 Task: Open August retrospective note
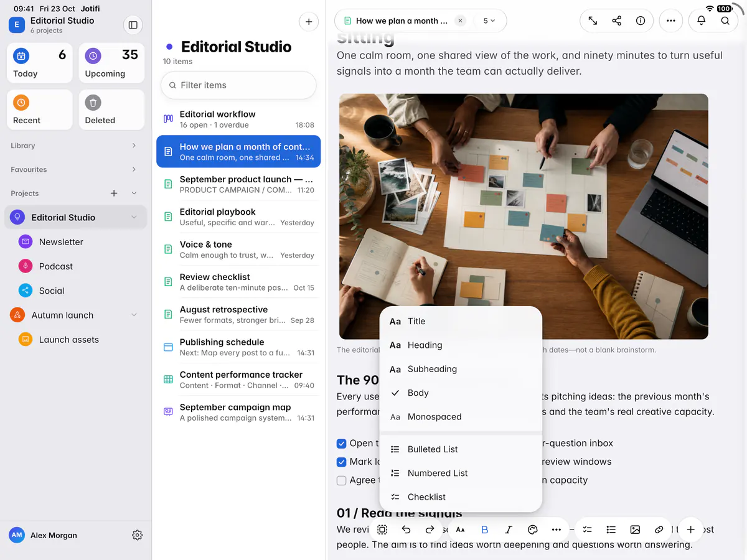(x=238, y=314)
